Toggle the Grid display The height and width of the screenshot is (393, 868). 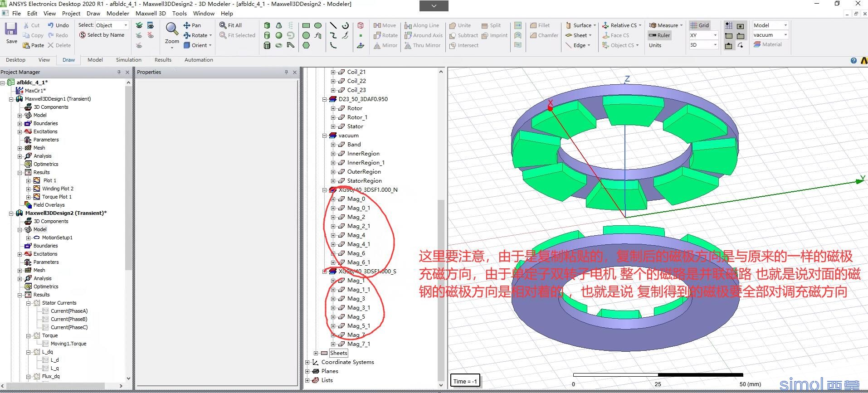point(699,25)
